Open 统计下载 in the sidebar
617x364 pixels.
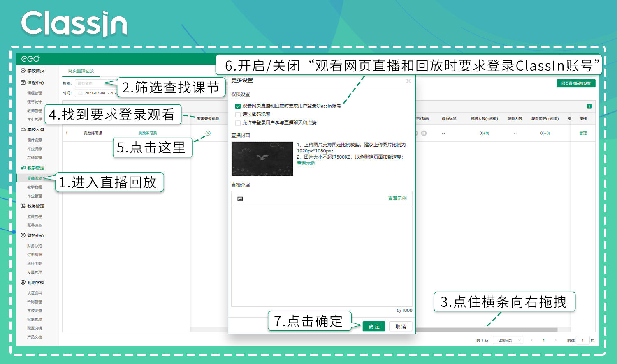[35, 264]
